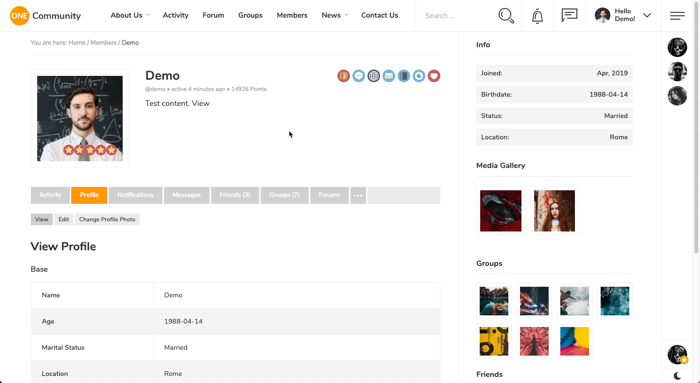Click the second avatar in right sidebar
The height and width of the screenshot is (383, 700).
click(x=677, y=71)
